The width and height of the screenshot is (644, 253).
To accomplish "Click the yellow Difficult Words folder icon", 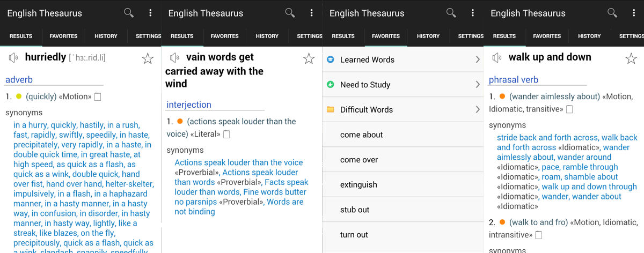I will pos(331,109).
